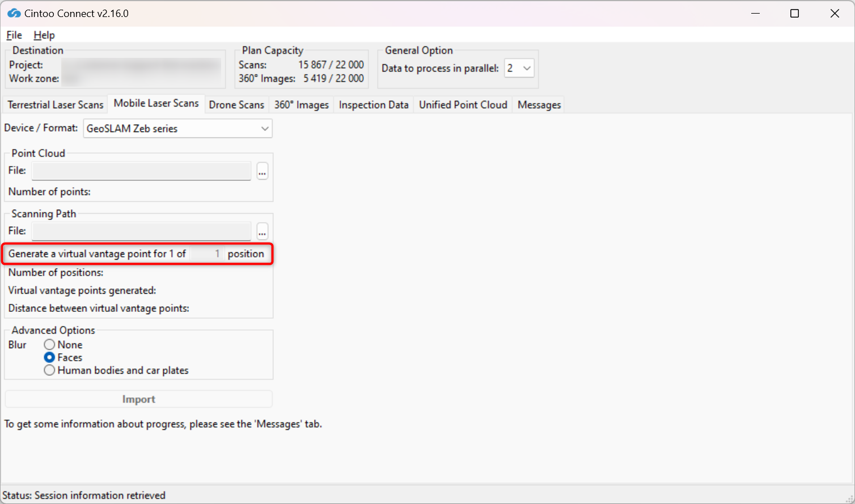Click the 'Project:' label in Destination
Viewport: 855px width, 504px height.
pos(26,65)
